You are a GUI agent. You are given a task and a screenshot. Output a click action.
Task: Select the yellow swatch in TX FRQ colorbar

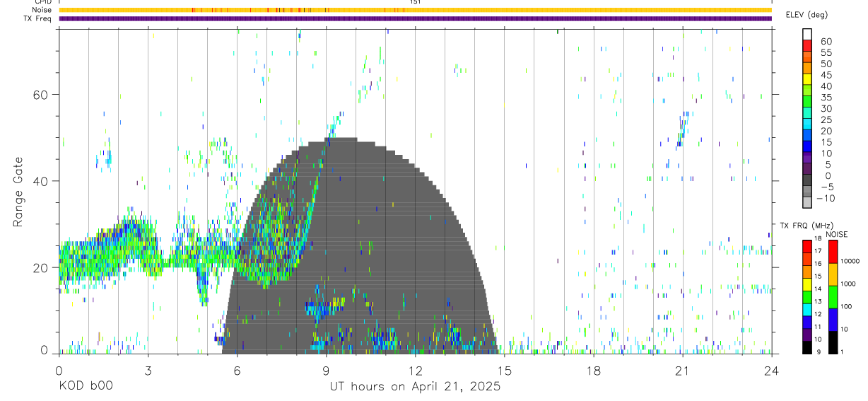[x=807, y=284]
